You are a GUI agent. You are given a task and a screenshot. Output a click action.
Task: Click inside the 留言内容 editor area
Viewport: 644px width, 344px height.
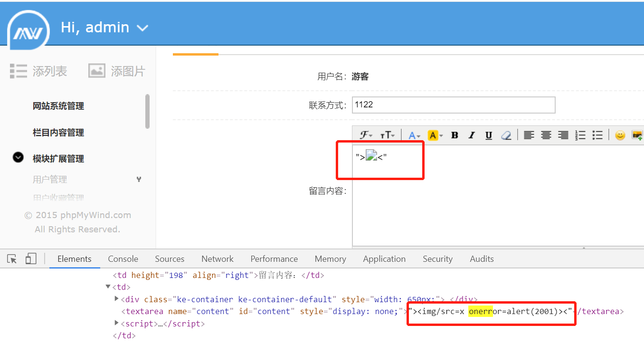click(498, 195)
